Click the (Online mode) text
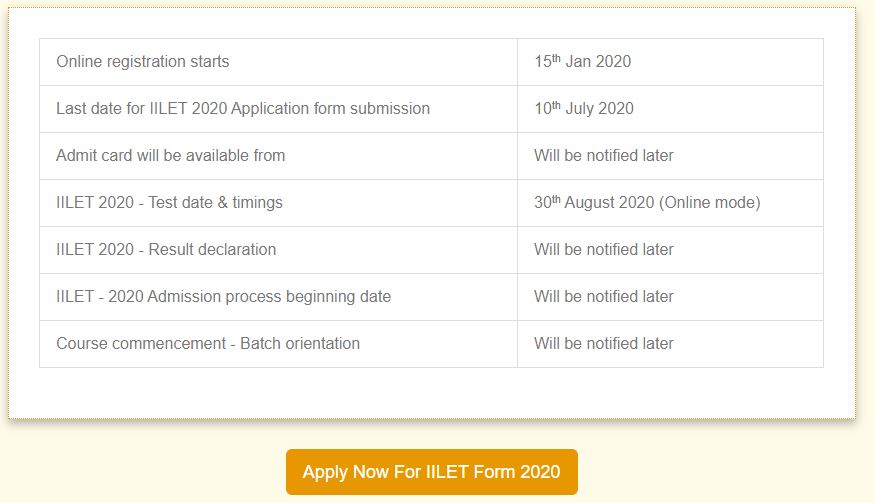Screen dimensions: 875x503 (x=709, y=203)
